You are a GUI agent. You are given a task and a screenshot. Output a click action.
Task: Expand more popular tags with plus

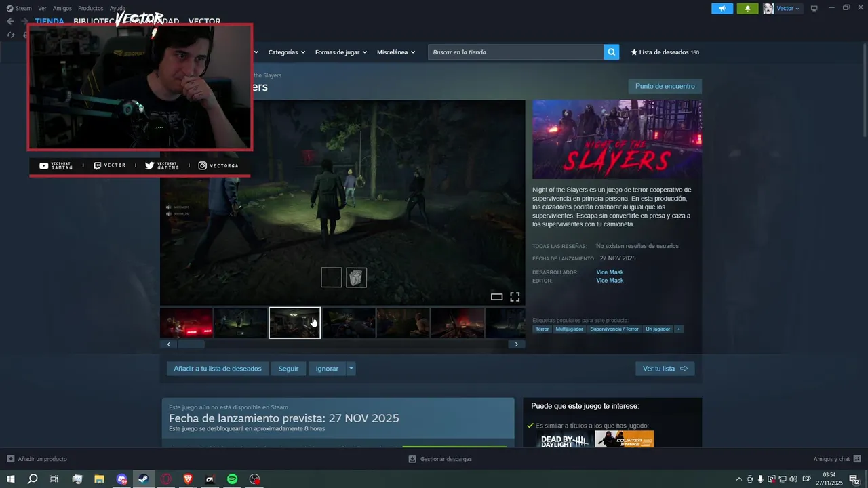click(679, 329)
